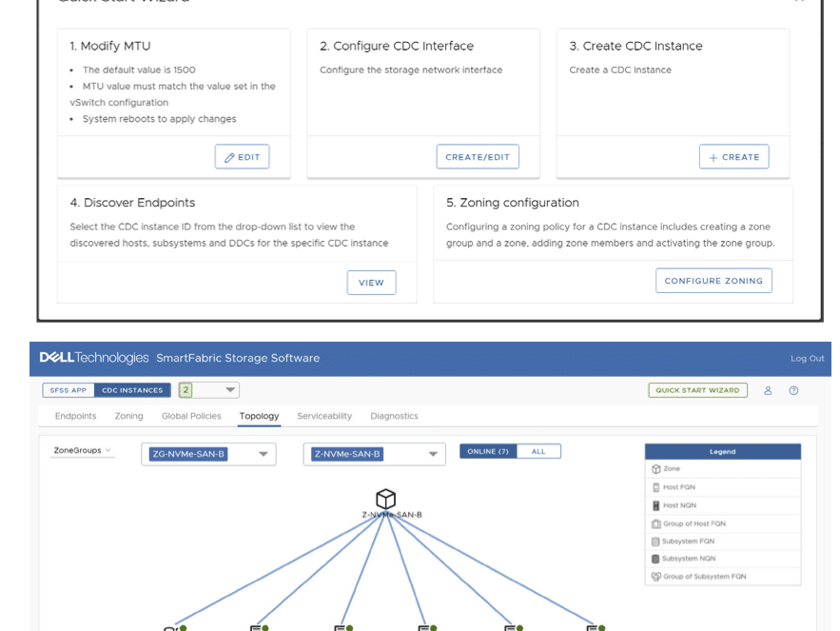Click the Log Out link
The image size is (840, 631).
click(x=808, y=358)
